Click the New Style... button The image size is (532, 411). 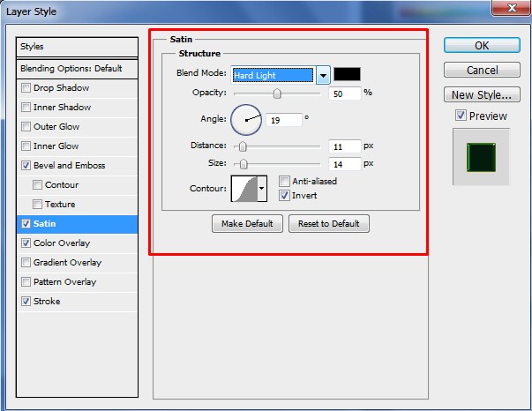coord(482,94)
